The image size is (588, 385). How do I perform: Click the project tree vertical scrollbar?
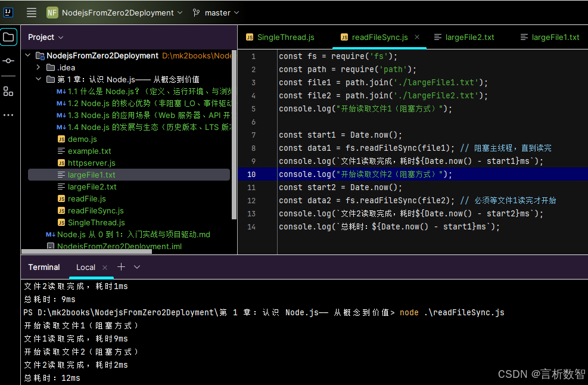click(x=234, y=134)
